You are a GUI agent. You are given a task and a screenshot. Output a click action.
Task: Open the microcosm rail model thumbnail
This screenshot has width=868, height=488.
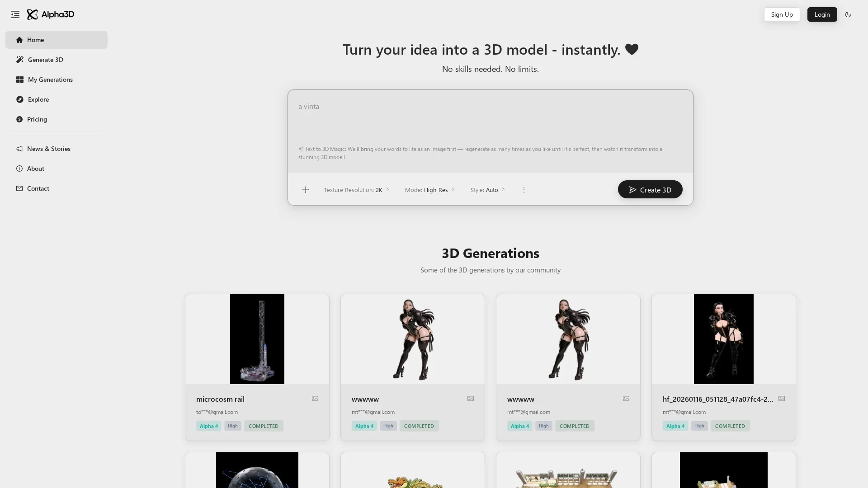[257, 339]
